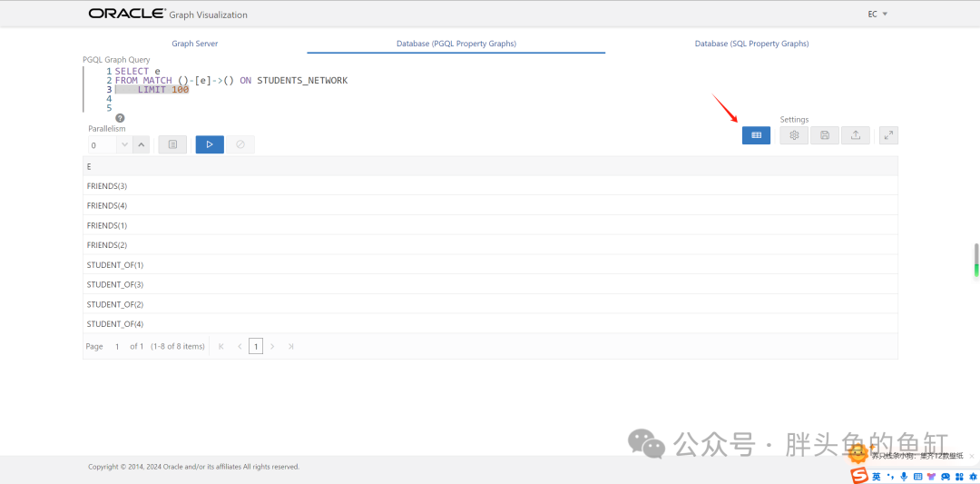Click the E column header
Screen dimensions: 980x484
tap(490, 166)
